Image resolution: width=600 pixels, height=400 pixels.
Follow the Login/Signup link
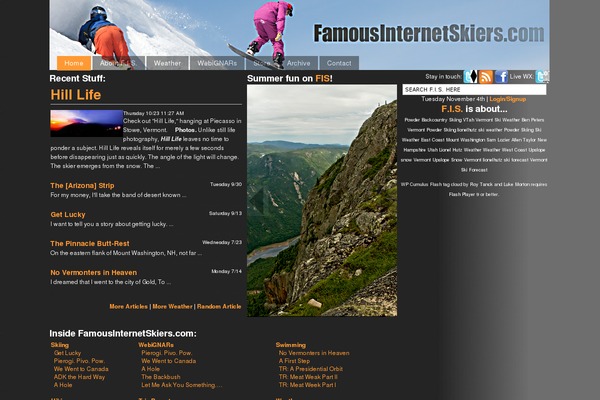508,99
